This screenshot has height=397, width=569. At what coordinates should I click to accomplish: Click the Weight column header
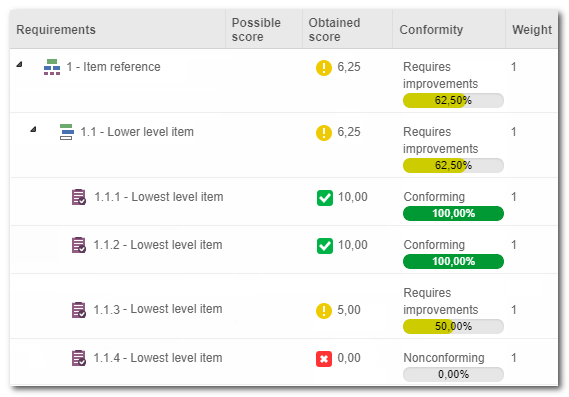click(x=532, y=29)
